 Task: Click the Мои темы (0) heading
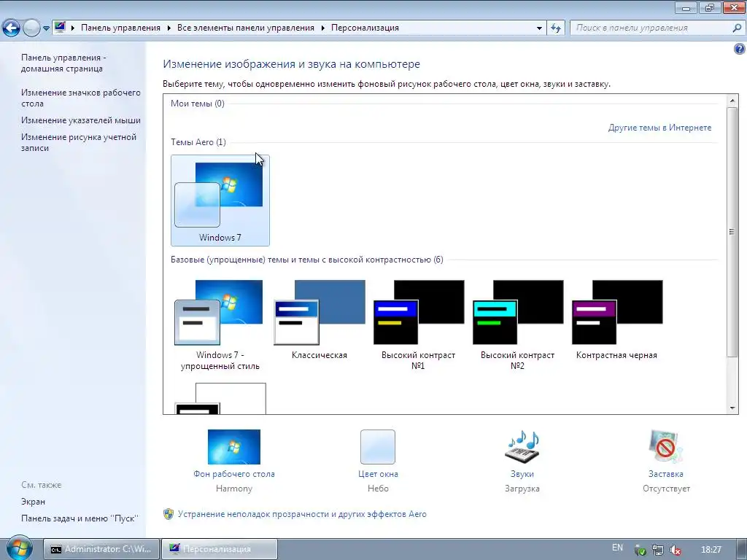(197, 104)
